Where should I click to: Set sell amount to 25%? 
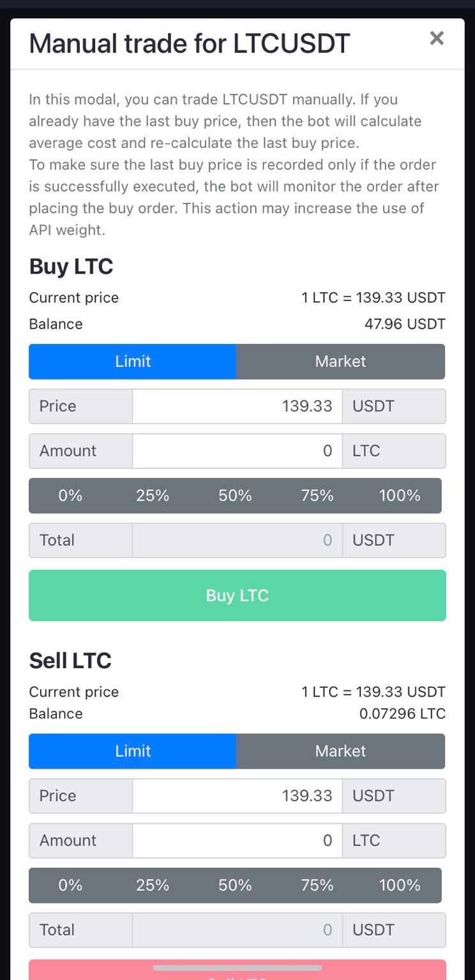(x=153, y=885)
